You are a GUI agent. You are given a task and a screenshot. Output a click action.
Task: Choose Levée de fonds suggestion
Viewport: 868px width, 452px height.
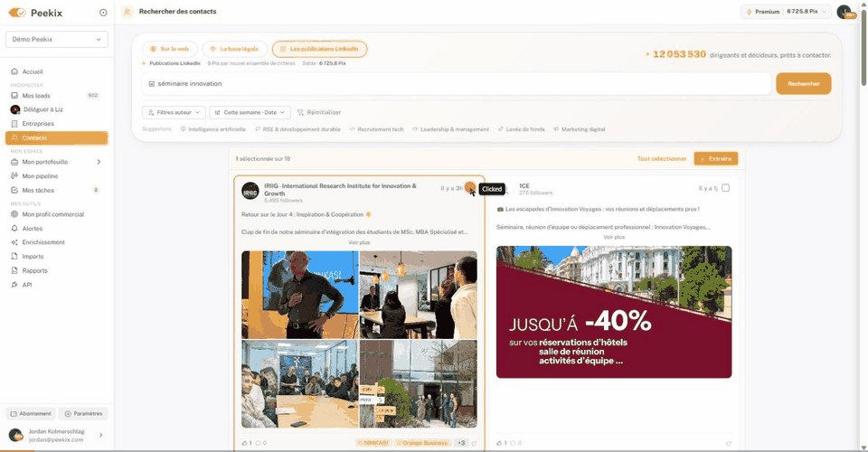click(522, 129)
